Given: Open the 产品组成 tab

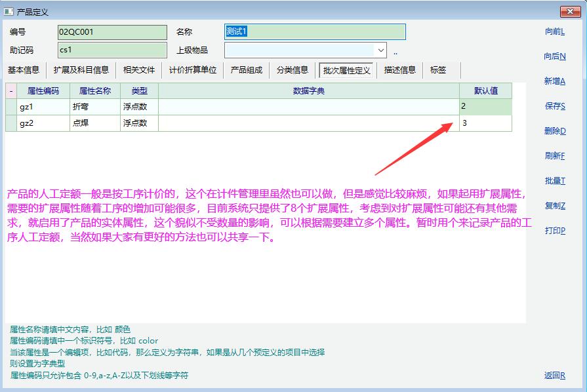Looking at the screenshot, I should (247, 70).
